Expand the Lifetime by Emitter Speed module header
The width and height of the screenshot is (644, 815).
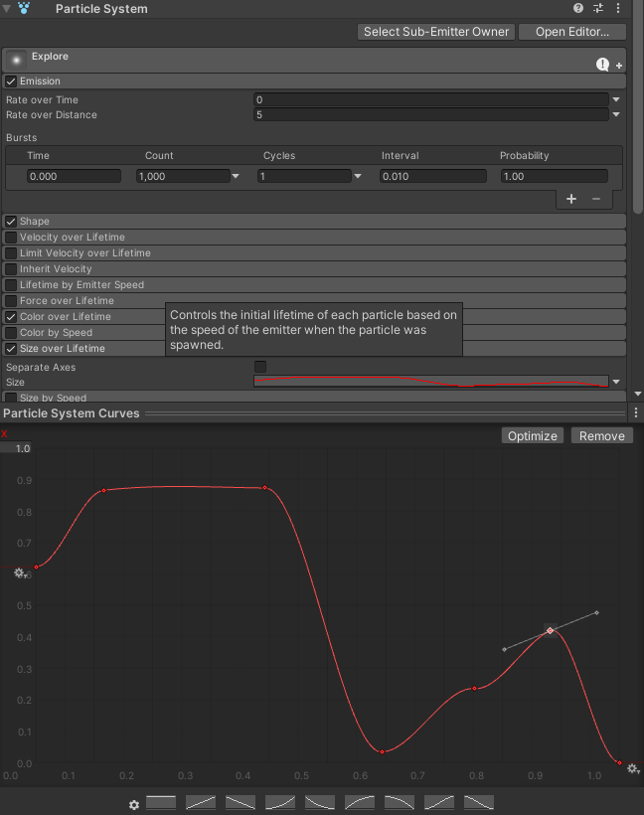[x=314, y=285]
